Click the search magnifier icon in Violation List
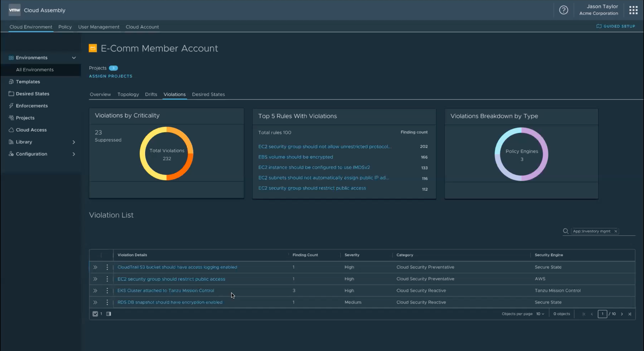The height and width of the screenshot is (351, 644). [565, 231]
